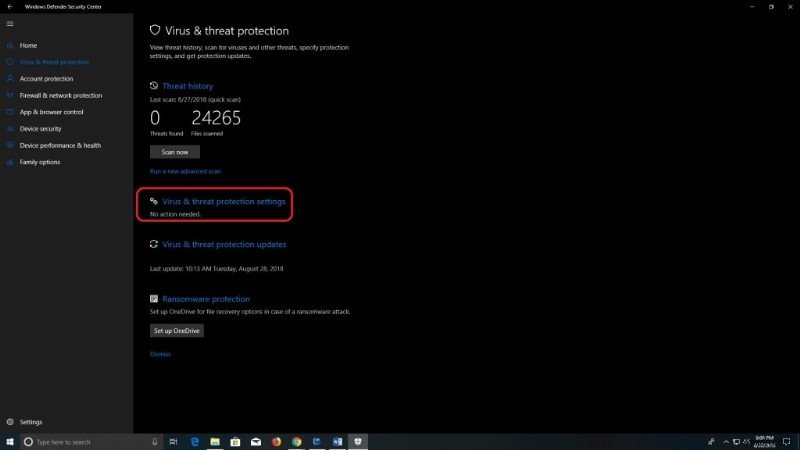Open Microsoft Store from the taskbar
This screenshot has height=450, width=800.
point(235,442)
